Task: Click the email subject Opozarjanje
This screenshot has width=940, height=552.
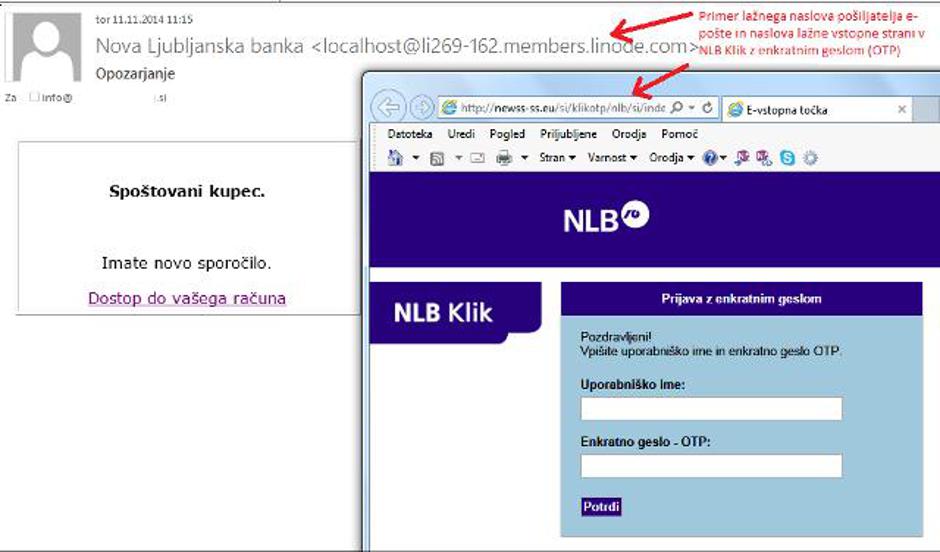Action: [x=135, y=74]
